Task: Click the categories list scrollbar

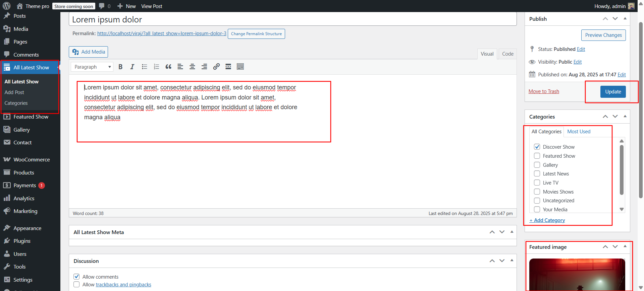Action: [622, 170]
